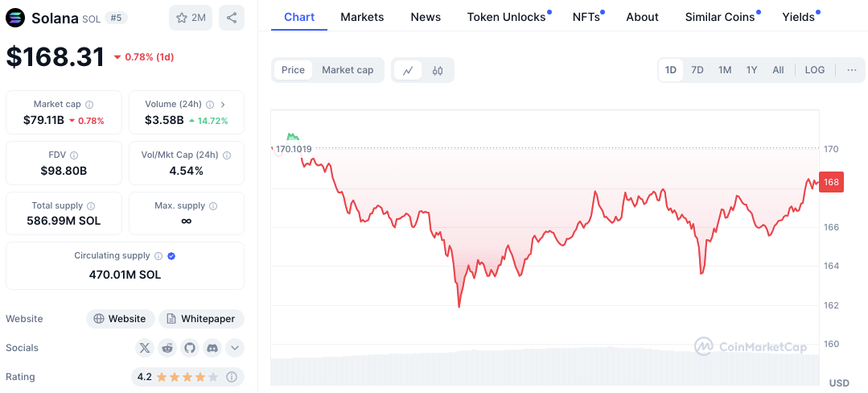Expand more socials chevron
The image size is (868, 393).
pos(235,348)
